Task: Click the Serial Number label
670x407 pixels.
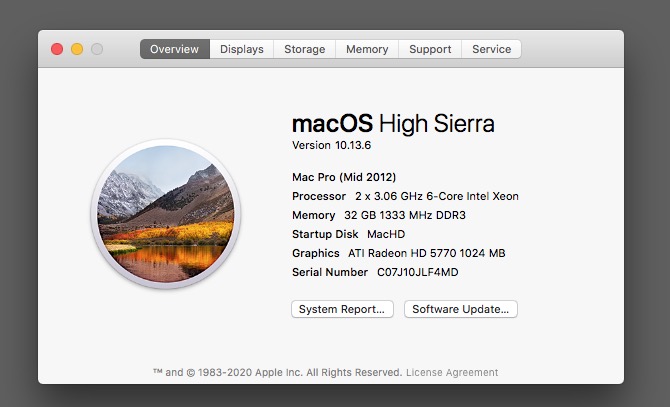Action: [x=330, y=272]
